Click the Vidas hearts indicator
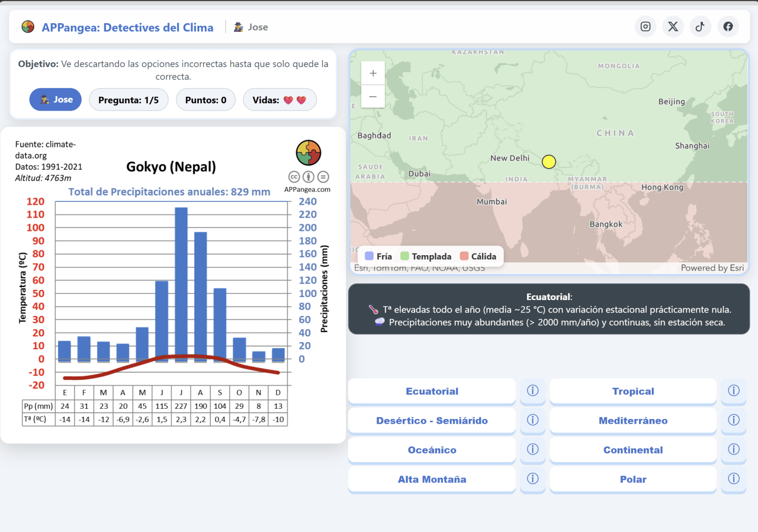This screenshot has height=532, width=758. [x=280, y=100]
